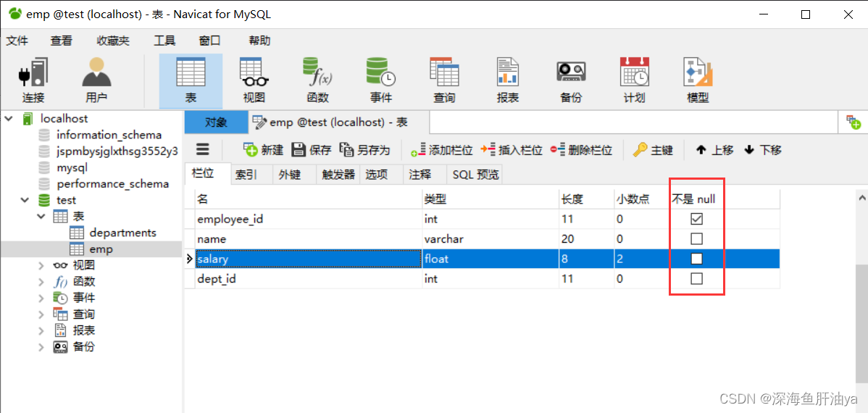868x413 pixels.
Task: Collapse the localhost connection node
Action: pos(8,119)
